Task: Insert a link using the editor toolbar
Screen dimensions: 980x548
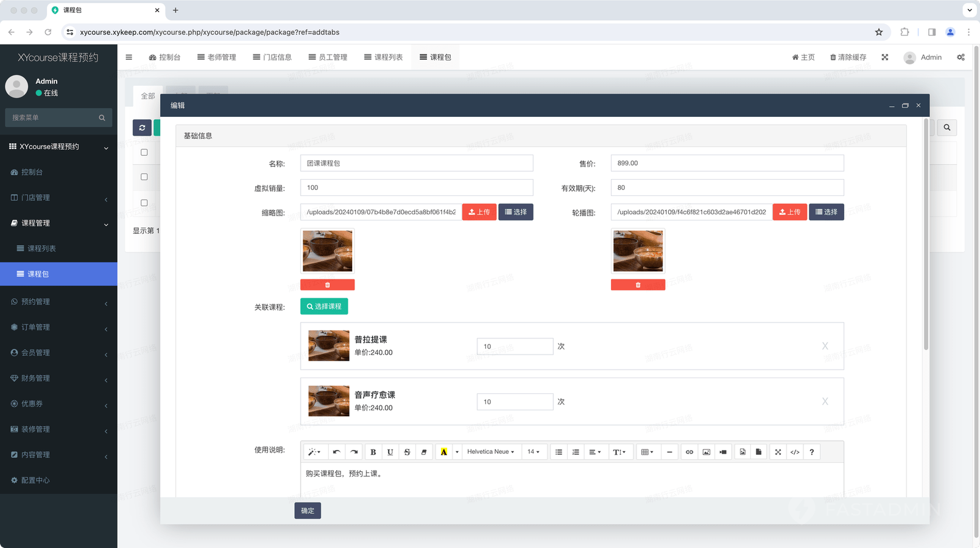Action: 689,452
